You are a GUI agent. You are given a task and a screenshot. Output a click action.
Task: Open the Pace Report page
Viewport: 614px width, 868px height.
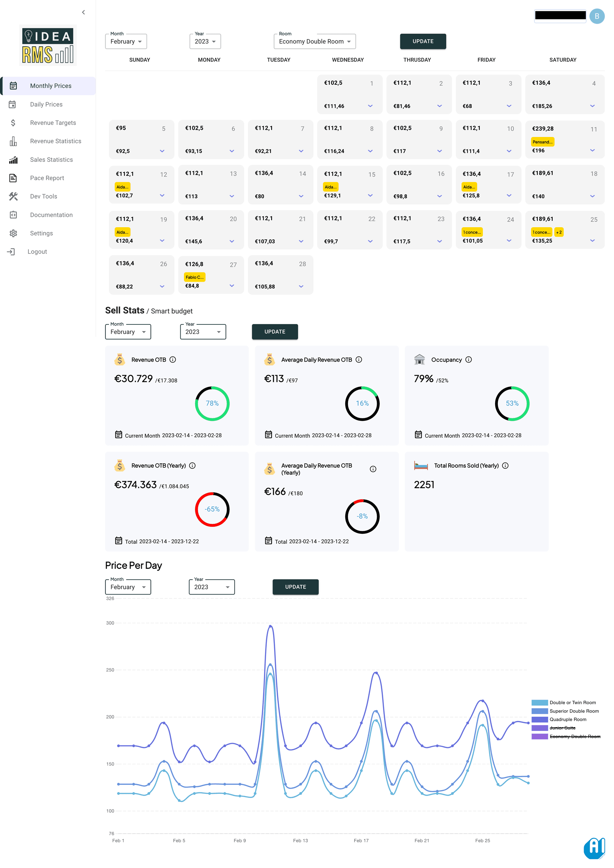click(46, 178)
